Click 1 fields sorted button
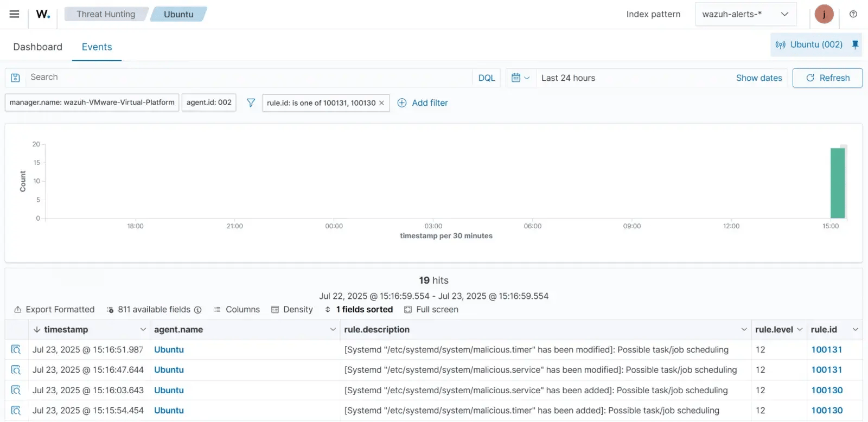 359,309
